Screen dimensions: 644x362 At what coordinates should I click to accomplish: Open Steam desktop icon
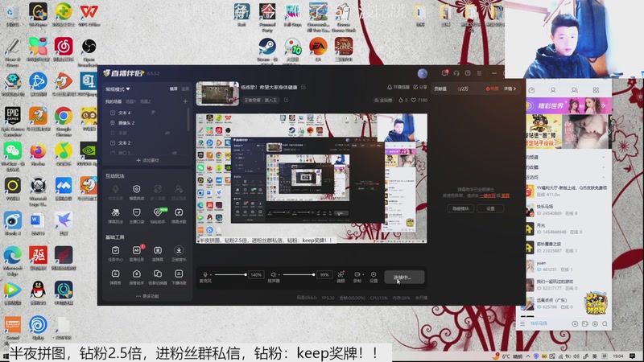[267, 50]
